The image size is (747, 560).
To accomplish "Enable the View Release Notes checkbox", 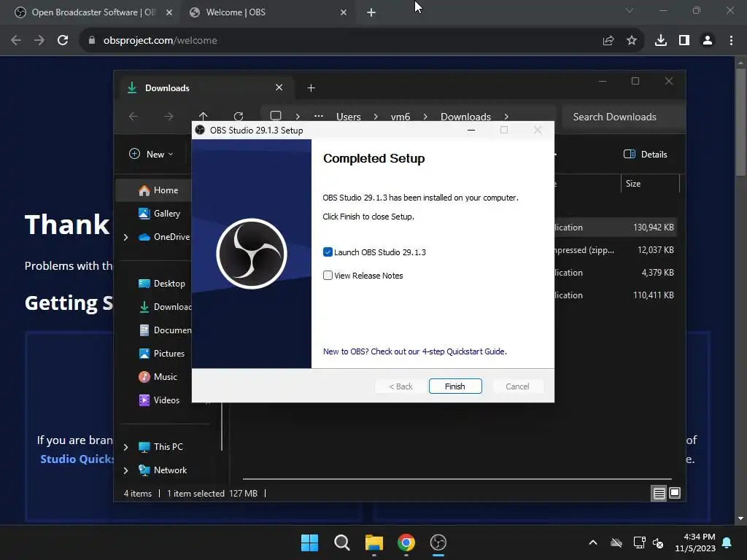I will [x=328, y=275].
